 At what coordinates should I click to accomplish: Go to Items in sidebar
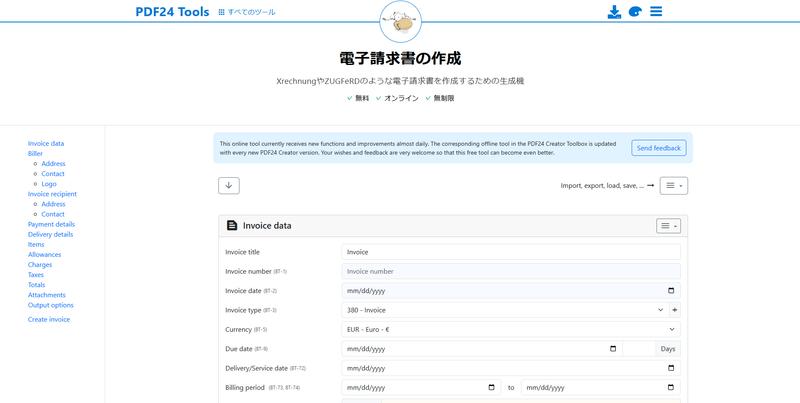click(x=36, y=244)
